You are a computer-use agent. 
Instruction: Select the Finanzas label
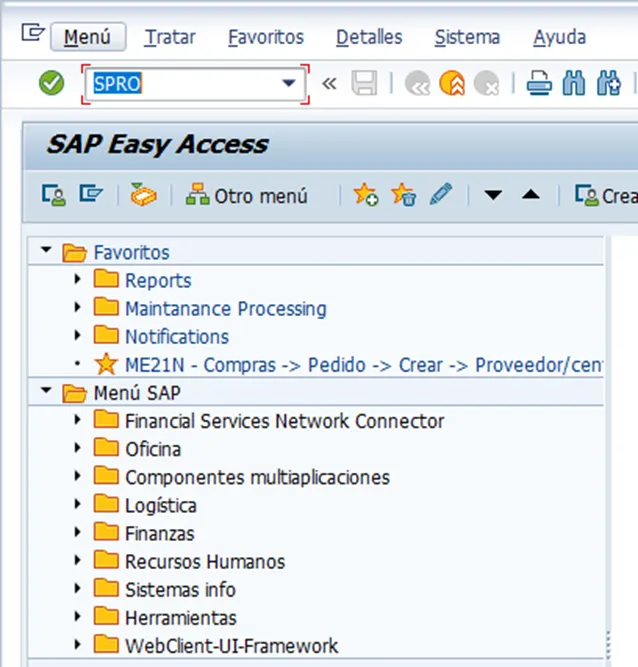tap(160, 533)
